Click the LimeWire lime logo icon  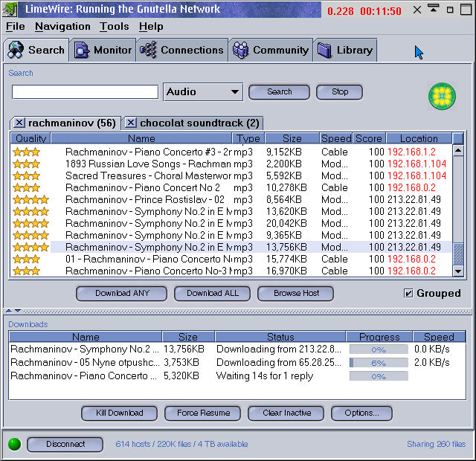[x=442, y=96]
